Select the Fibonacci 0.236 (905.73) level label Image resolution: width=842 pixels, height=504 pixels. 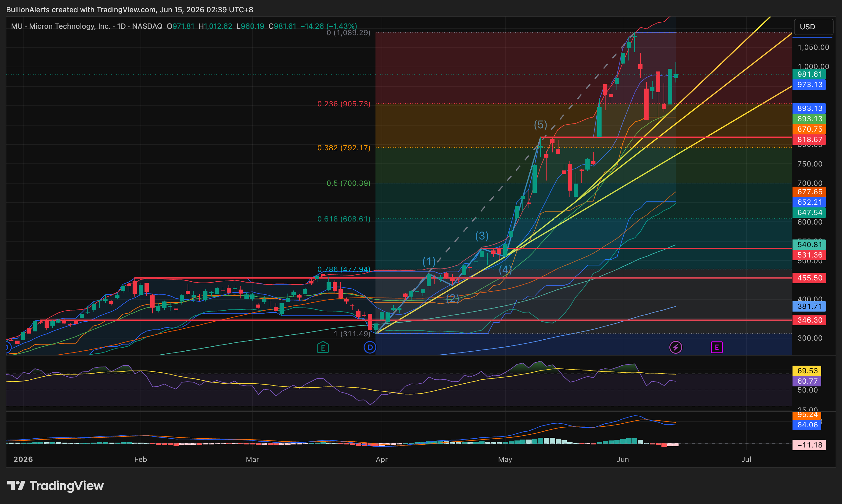(x=344, y=104)
